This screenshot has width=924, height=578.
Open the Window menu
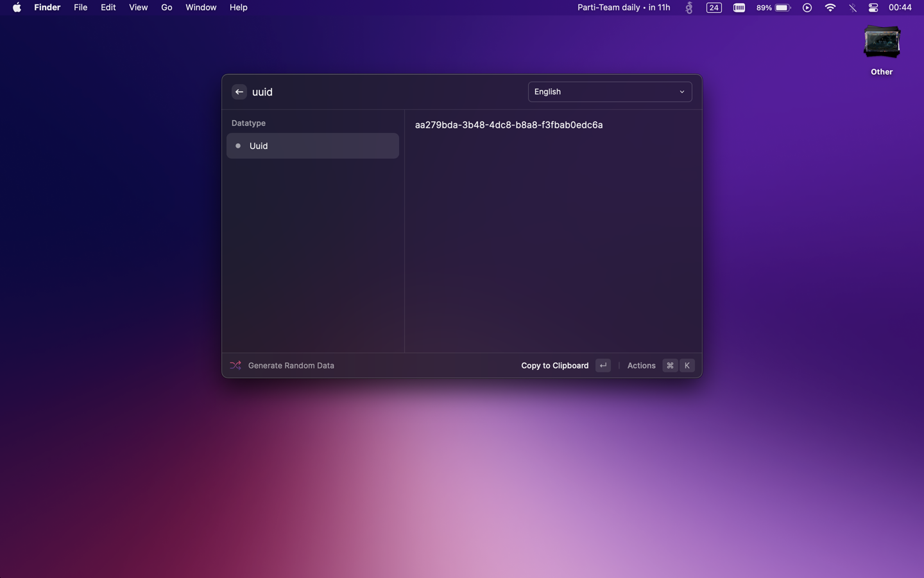pos(200,8)
